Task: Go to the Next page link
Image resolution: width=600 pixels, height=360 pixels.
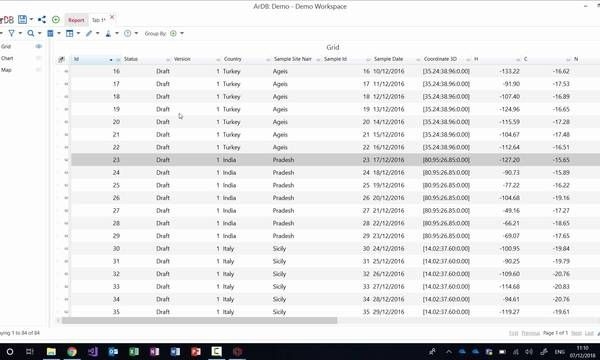Action: (x=576, y=333)
